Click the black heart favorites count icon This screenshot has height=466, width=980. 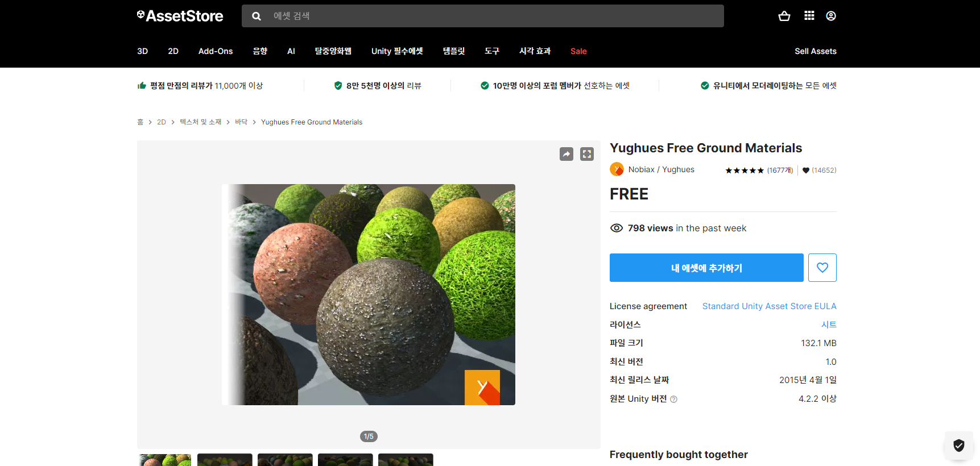click(x=806, y=170)
